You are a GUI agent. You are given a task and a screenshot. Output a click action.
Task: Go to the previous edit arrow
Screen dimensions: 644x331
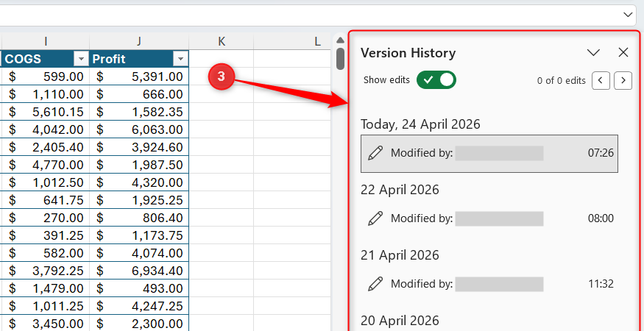[x=601, y=80]
